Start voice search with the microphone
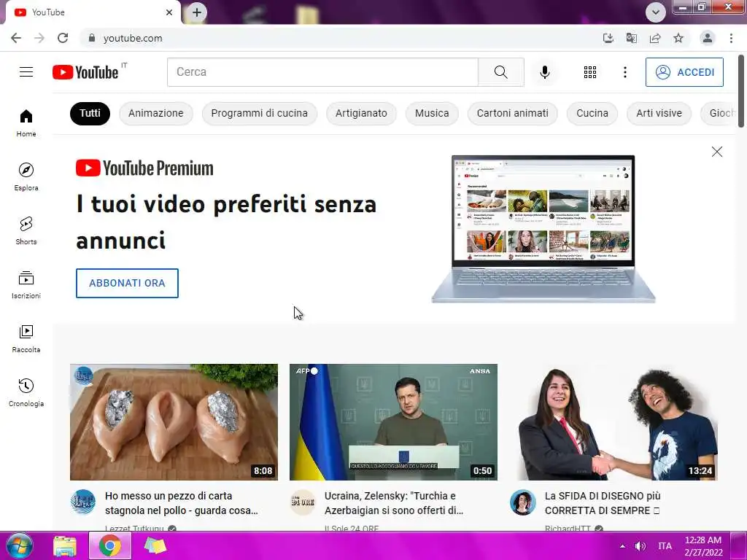This screenshot has width=747, height=560. 544,72
